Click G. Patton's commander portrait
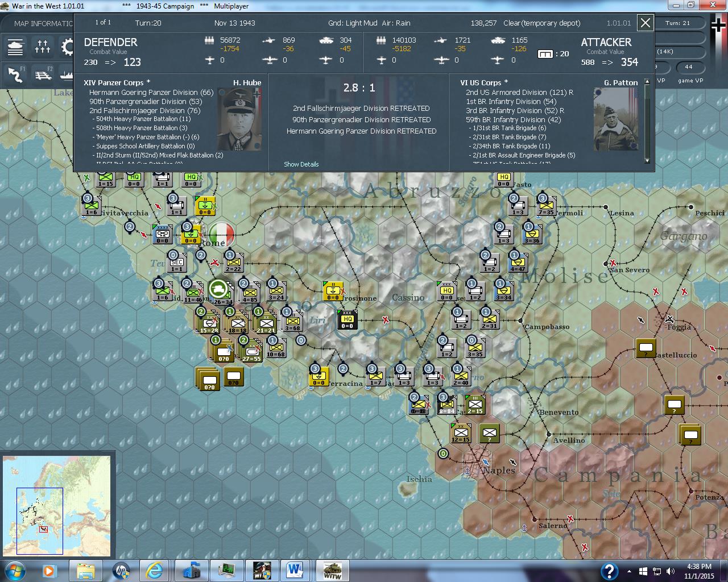This screenshot has width=728, height=582. (x=616, y=119)
